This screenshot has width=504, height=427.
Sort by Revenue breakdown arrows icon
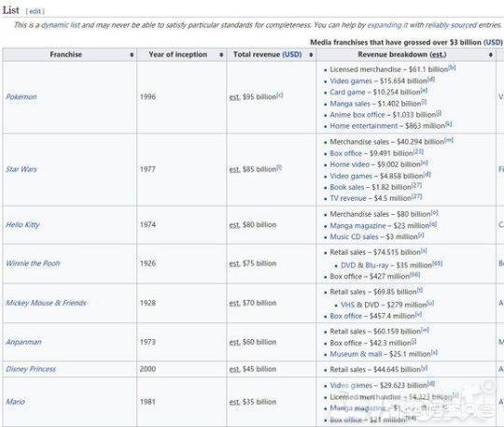pos(491,55)
